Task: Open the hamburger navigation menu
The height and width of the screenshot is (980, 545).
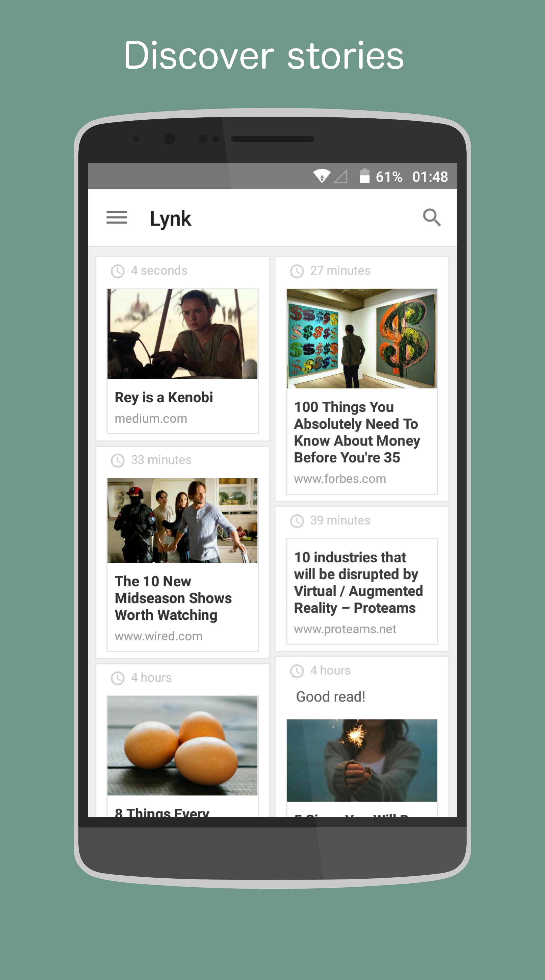Action: [116, 218]
